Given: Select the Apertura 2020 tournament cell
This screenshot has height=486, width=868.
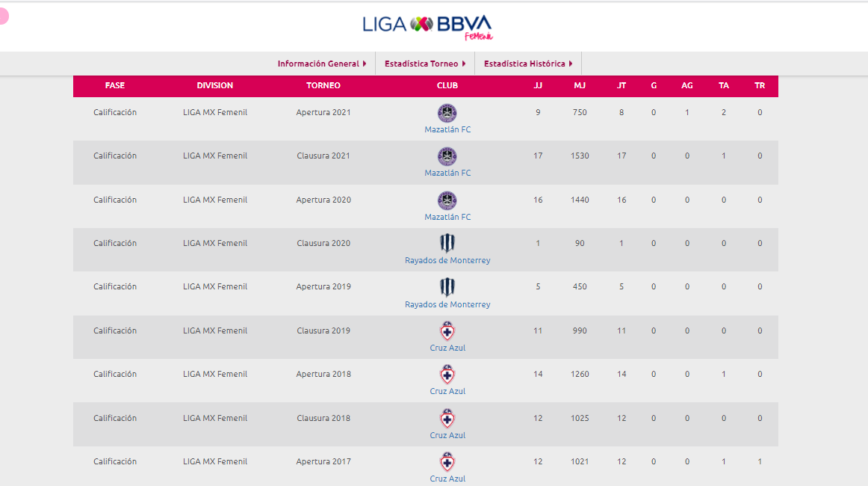Looking at the screenshot, I should click(x=323, y=200).
